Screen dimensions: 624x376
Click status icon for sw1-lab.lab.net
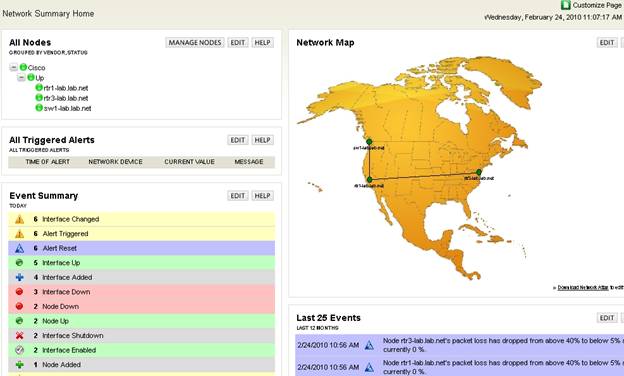point(39,108)
